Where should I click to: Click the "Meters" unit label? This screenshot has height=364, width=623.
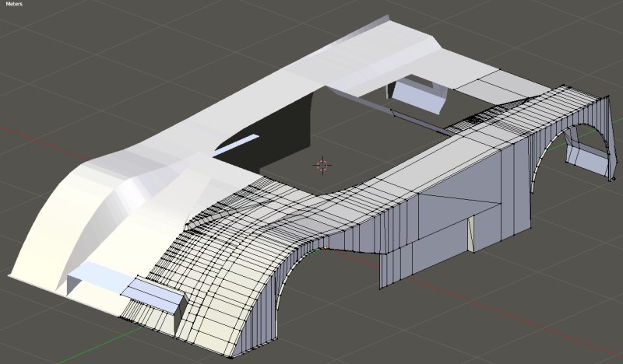click(x=14, y=4)
